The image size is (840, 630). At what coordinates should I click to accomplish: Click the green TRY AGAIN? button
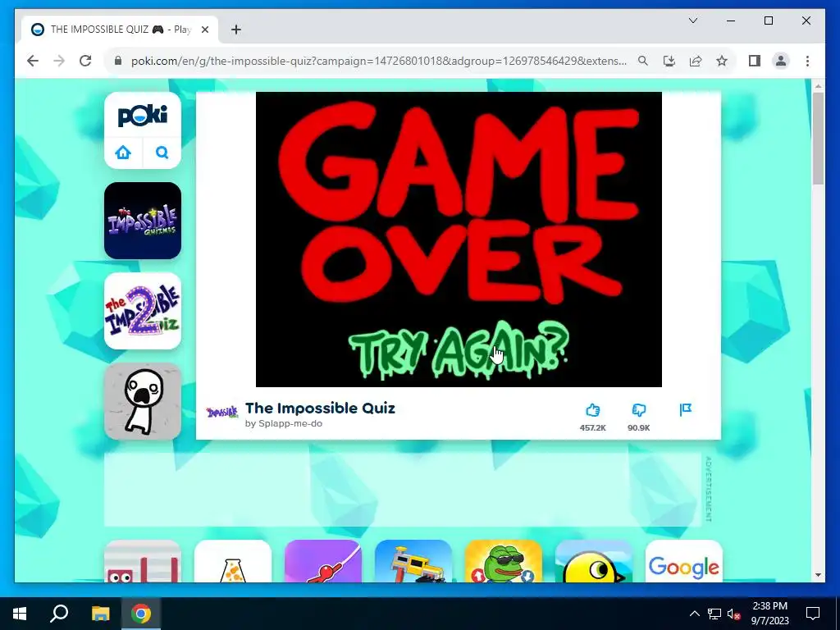459,349
